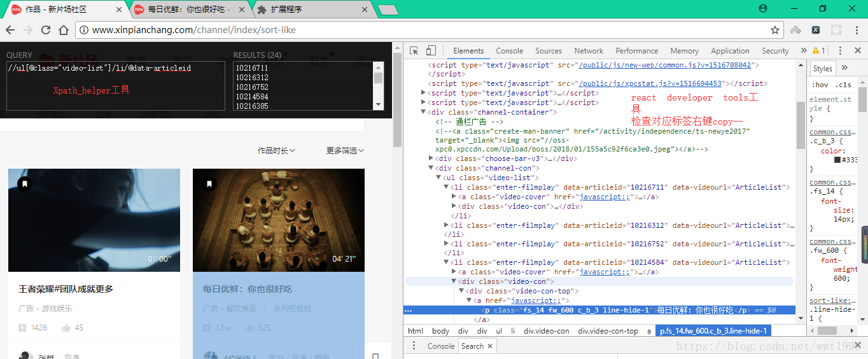Viewport: 868px width, 359px height.
Task: Click the DevTools warning count indicator
Action: click(x=819, y=51)
